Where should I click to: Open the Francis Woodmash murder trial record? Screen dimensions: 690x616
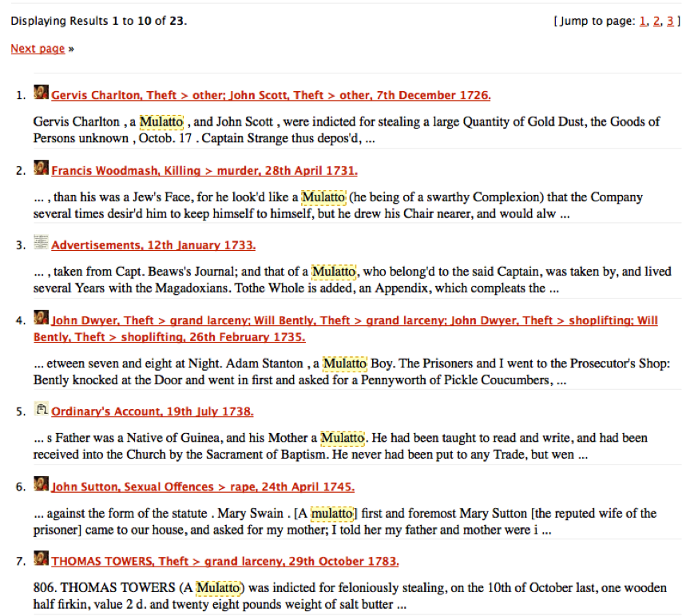point(204,171)
